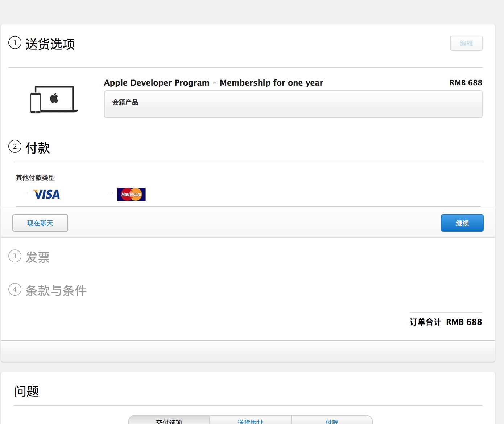Click the 现在聊天 chat button
This screenshot has width=504, height=424.
click(x=40, y=223)
